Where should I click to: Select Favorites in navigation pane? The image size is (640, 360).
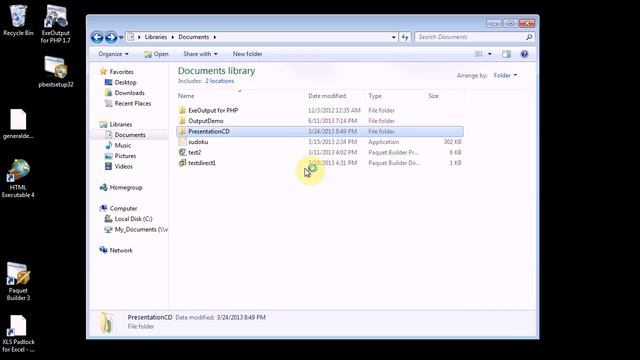tap(121, 72)
